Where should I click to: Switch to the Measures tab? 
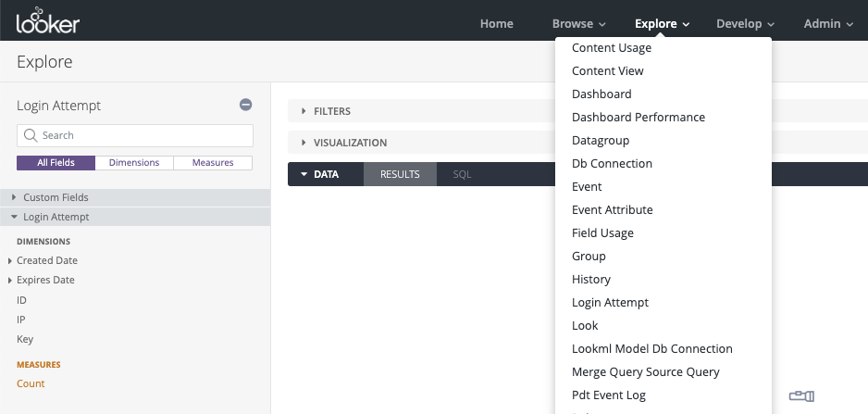pyautogui.click(x=213, y=163)
